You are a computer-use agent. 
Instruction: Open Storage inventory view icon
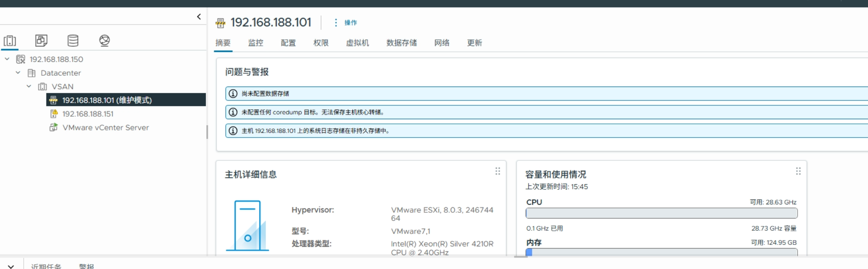click(73, 41)
